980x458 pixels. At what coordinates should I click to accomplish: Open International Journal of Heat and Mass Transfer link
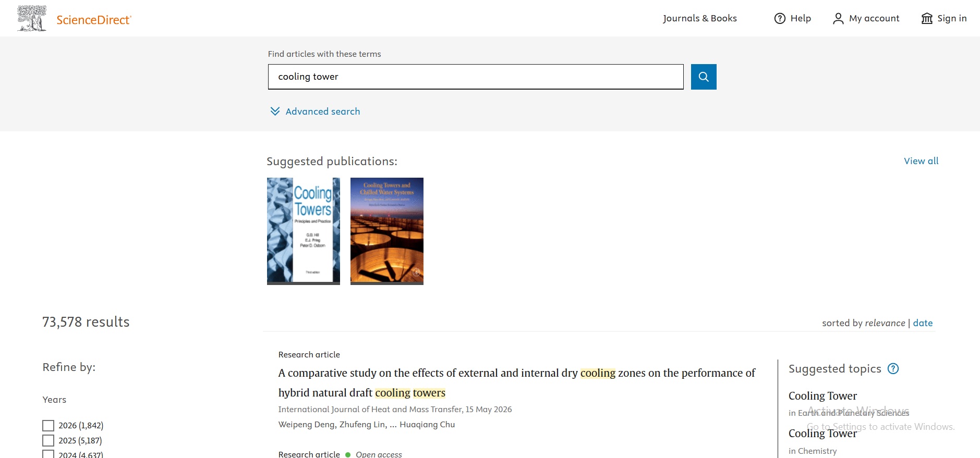(x=370, y=410)
